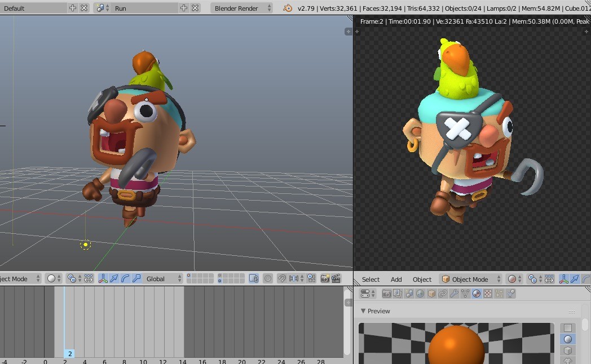Screen dimensions: 591x364
Task: Open the Modifiers wrench tab
Action: [454, 294]
